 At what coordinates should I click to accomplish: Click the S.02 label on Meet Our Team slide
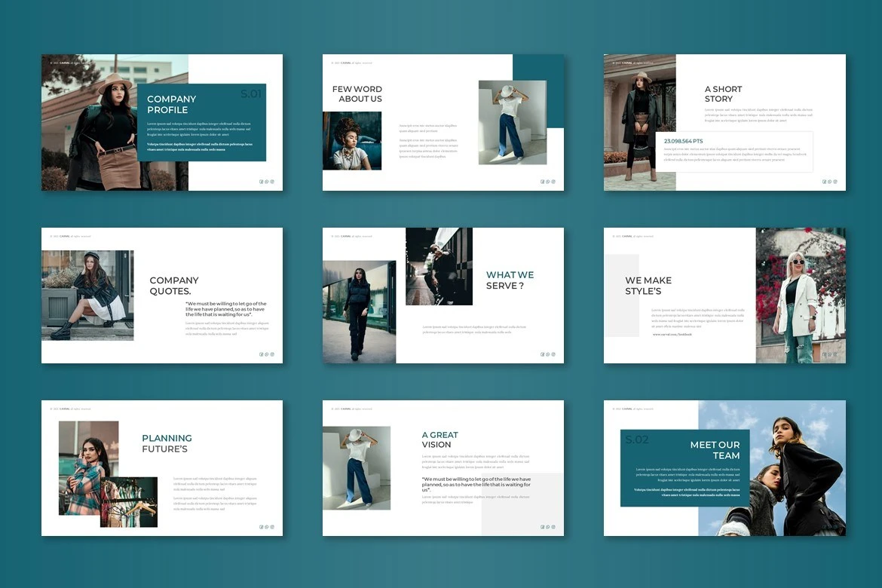tap(637, 440)
